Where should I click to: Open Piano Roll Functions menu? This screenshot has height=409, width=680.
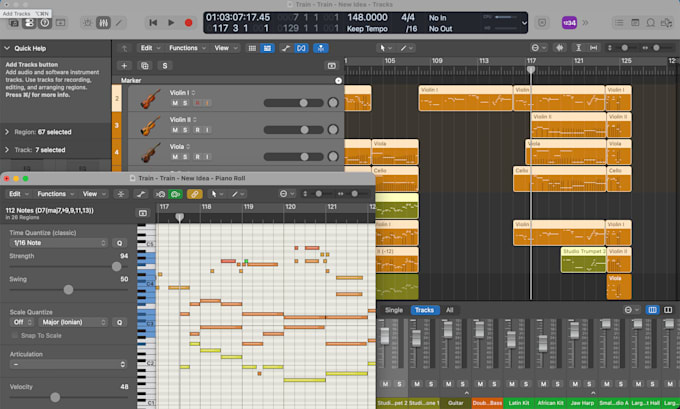[x=55, y=194]
